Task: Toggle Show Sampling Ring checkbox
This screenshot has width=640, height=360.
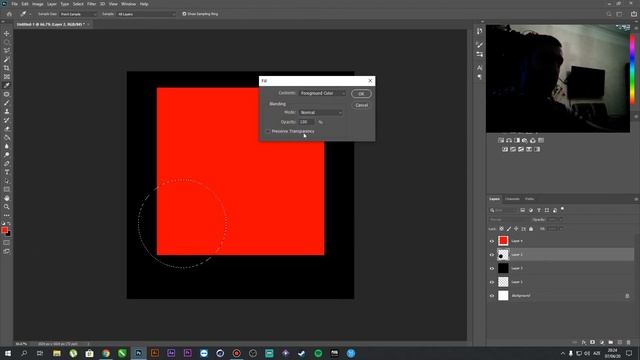Action: pos(184,14)
